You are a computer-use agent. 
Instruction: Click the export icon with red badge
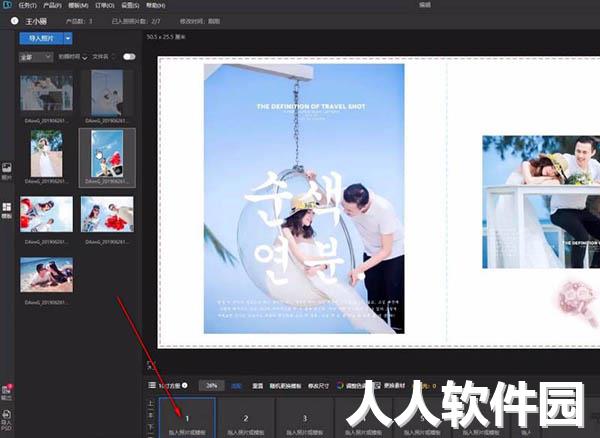click(x=7, y=392)
